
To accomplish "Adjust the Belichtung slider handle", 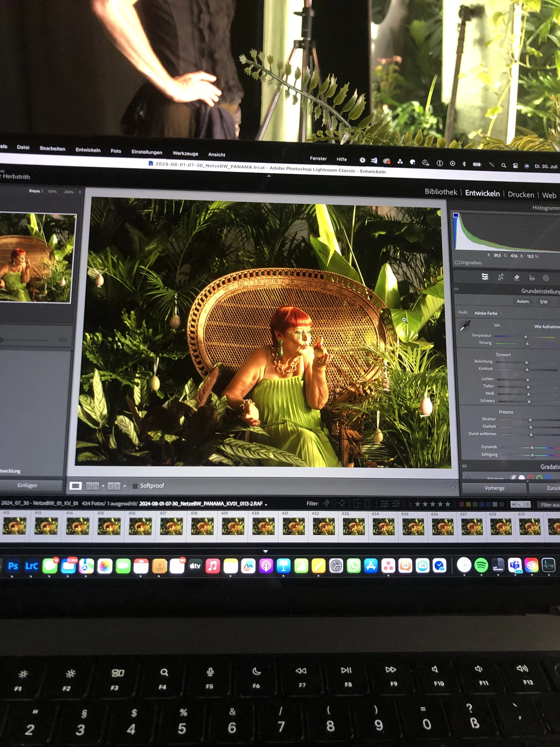I will coord(527,363).
